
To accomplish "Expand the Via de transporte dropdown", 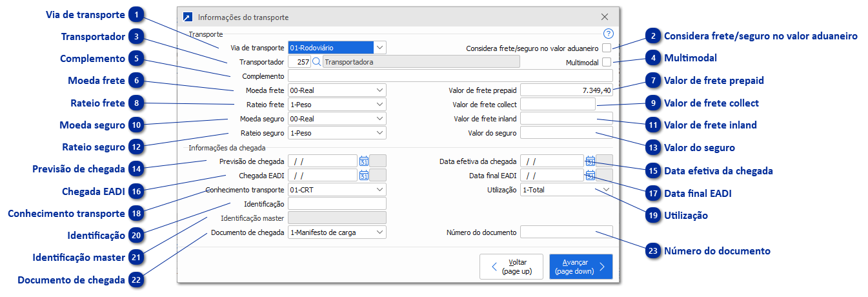I will click(x=379, y=47).
